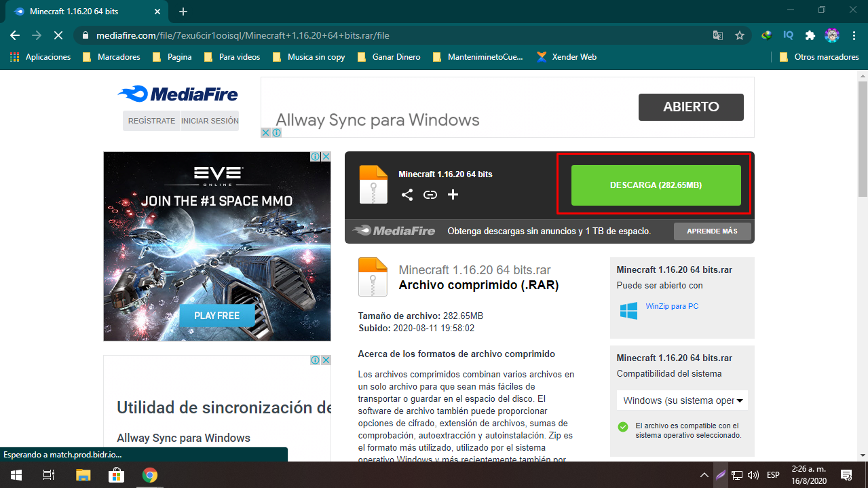
Task: Click the ABIERTO ad button
Action: point(691,107)
